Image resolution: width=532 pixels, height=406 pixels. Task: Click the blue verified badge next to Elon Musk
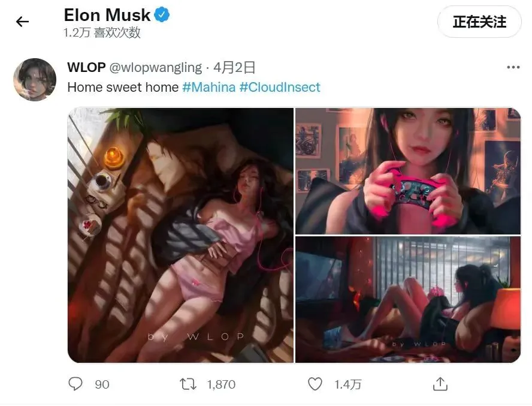162,15
